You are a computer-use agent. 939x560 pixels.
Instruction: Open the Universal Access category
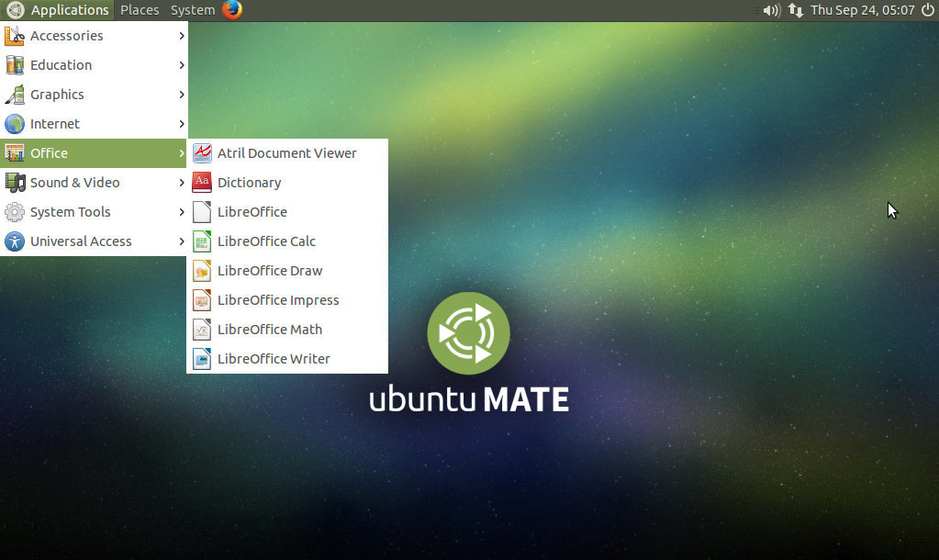[x=82, y=241]
